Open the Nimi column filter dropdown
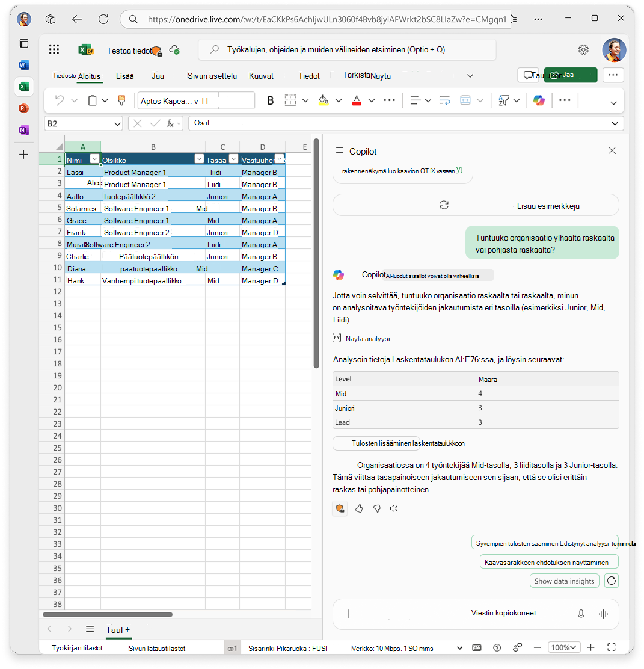This screenshot has width=644, height=669. [94, 159]
